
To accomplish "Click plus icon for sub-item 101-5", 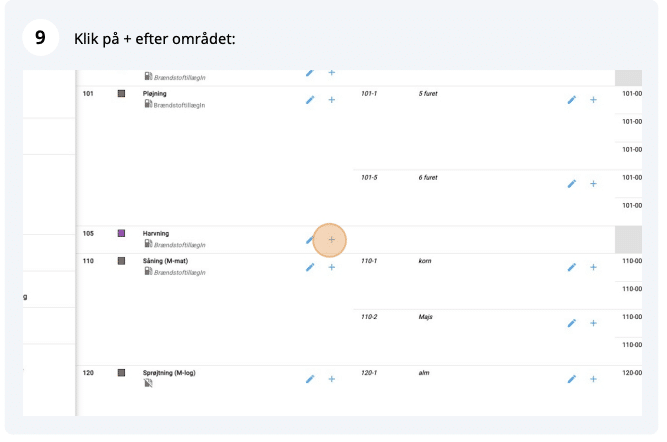I will pos(593,184).
